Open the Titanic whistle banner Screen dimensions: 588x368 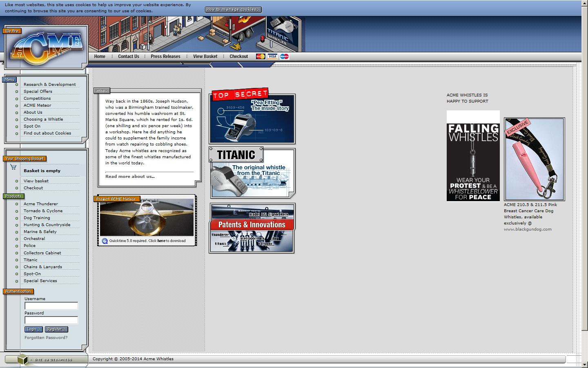tap(252, 173)
